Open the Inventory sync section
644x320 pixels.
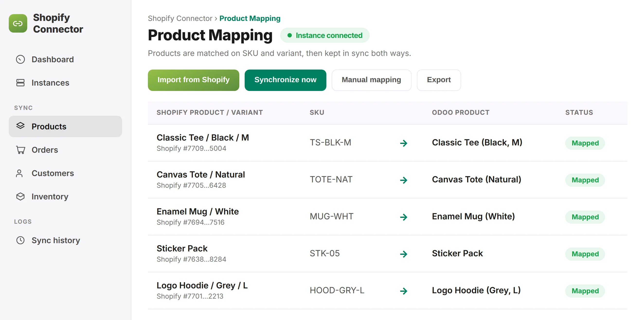65,196
